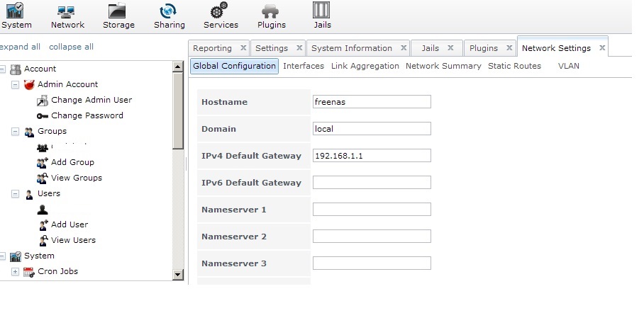644x313 pixels.
Task: Switch to the System Information tab
Action: pyautogui.click(x=352, y=48)
